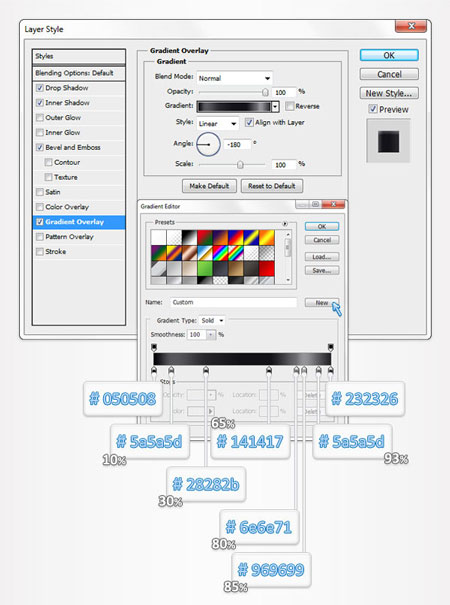Enable the Inner Glow checkbox
450x605 pixels.
39,133
